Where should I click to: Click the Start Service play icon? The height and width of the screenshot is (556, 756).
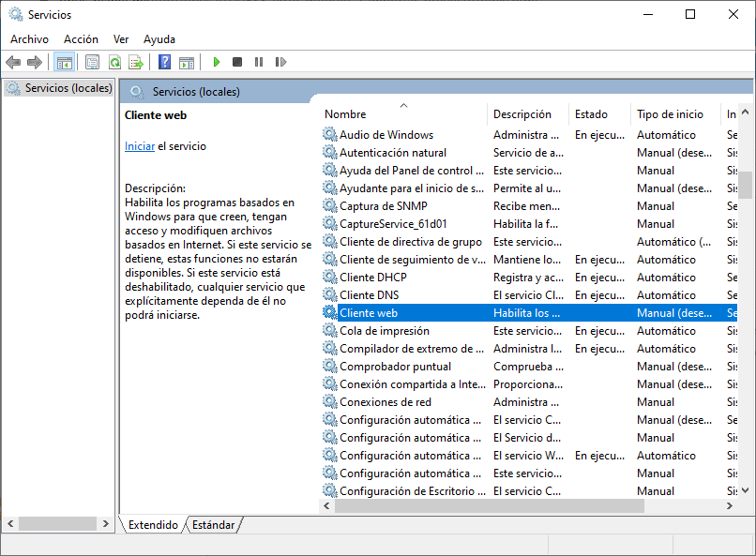click(x=216, y=63)
